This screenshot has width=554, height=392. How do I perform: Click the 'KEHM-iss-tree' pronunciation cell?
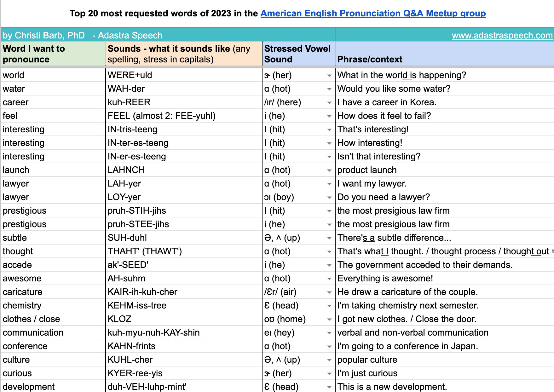[183, 306]
